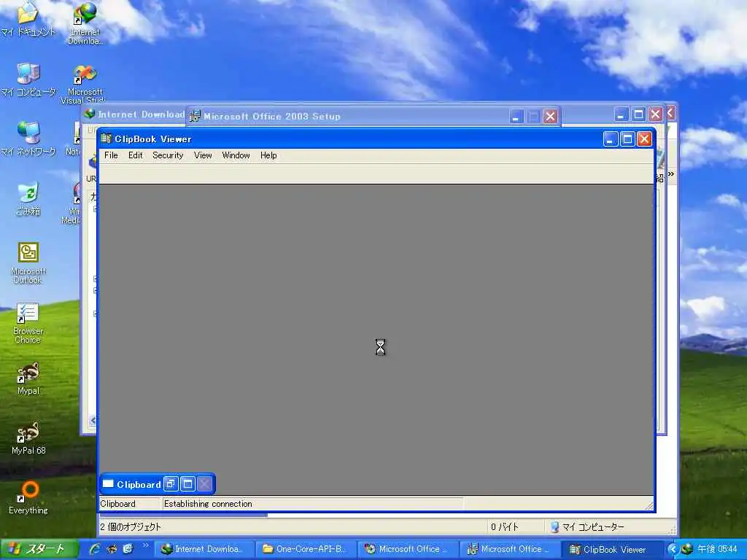The width and height of the screenshot is (747, 560).
Task: Open the Mypal desktop shortcut
Action: [x=28, y=378]
